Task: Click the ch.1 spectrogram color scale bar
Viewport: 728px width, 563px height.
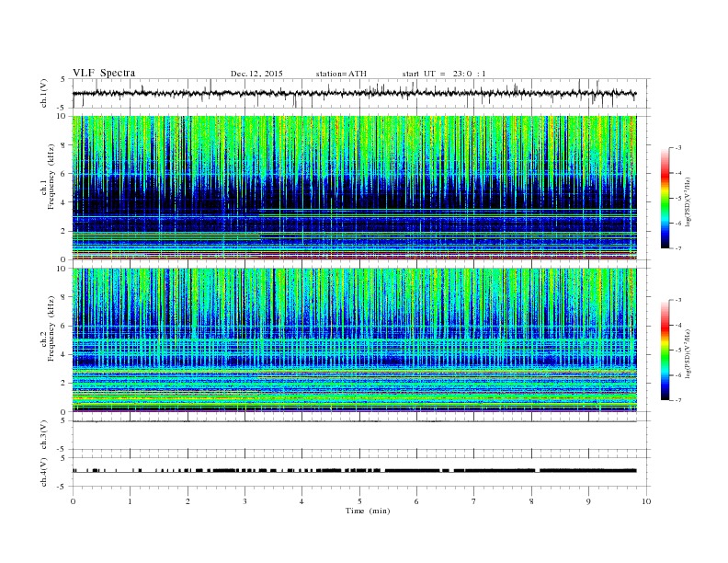Action: click(x=665, y=198)
